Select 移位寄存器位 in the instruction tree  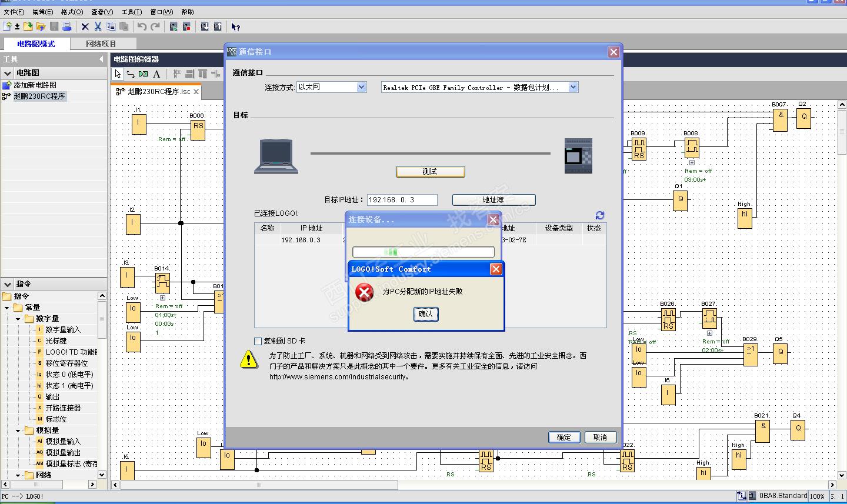(x=67, y=363)
